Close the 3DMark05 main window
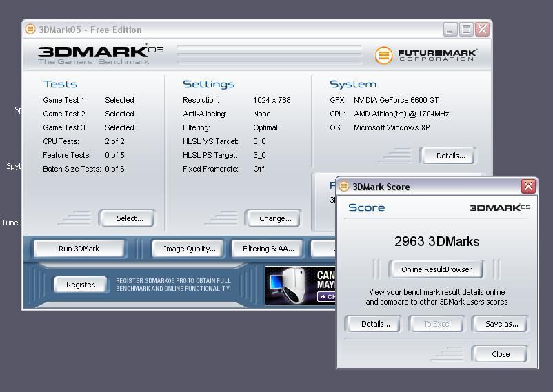Viewport: 553px width, 392px height. tap(482, 30)
